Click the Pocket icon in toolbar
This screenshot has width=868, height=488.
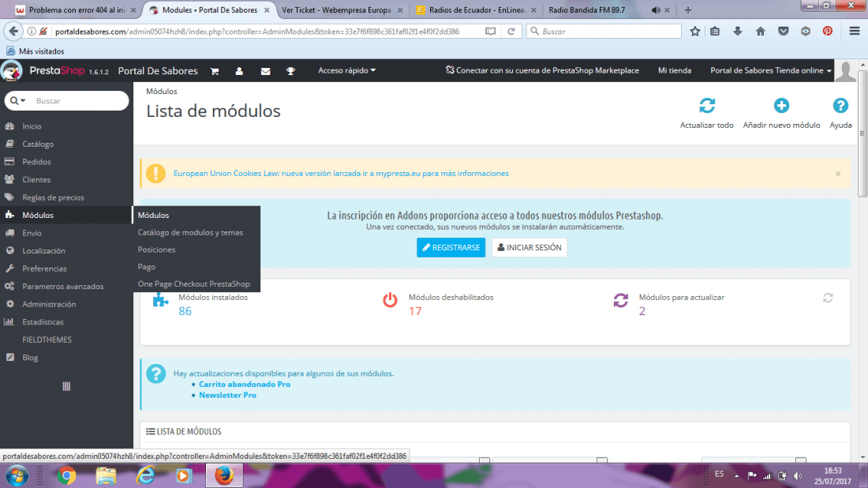[783, 32]
